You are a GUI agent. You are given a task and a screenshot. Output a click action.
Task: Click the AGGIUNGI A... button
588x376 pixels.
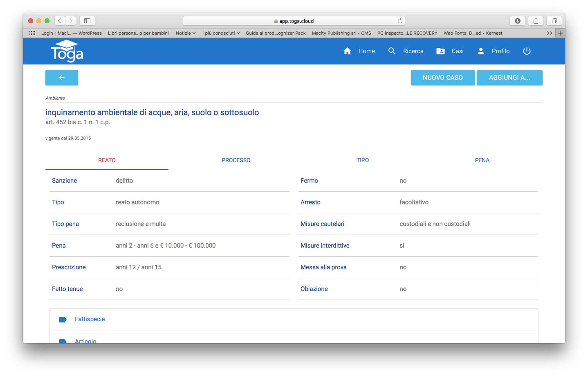click(x=509, y=78)
